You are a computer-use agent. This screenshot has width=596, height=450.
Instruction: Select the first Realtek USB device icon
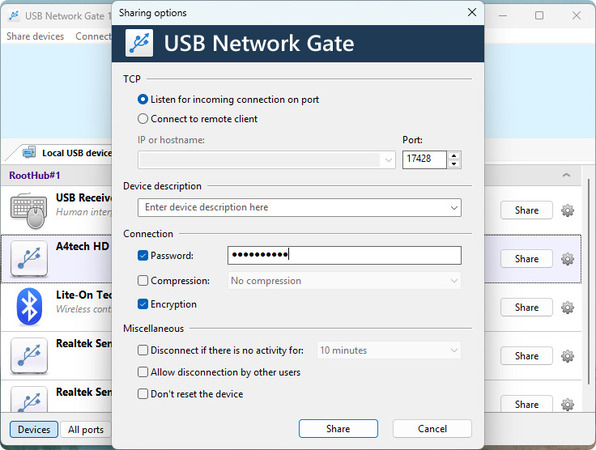click(29, 356)
